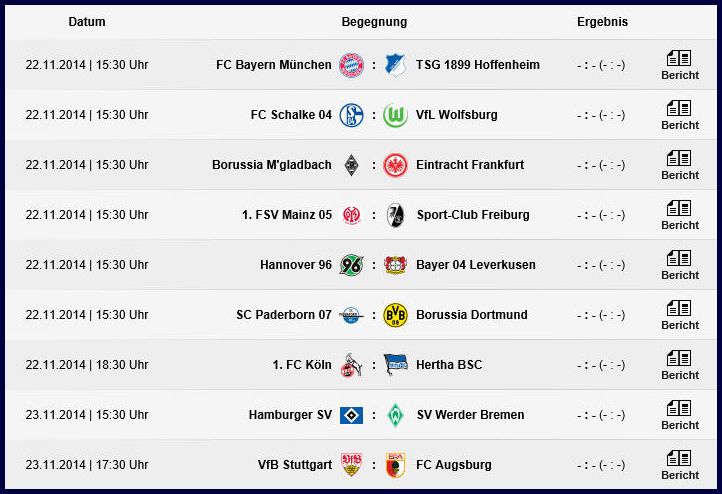
Task: Click the Borussia M'gladbach team name
Action: pyautogui.click(x=272, y=165)
